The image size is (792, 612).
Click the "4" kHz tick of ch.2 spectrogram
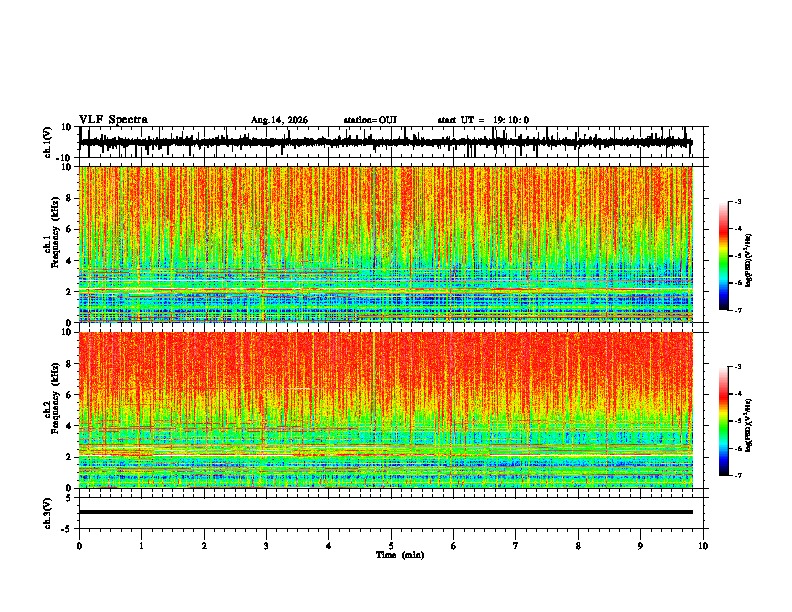pyautogui.click(x=69, y=426)
